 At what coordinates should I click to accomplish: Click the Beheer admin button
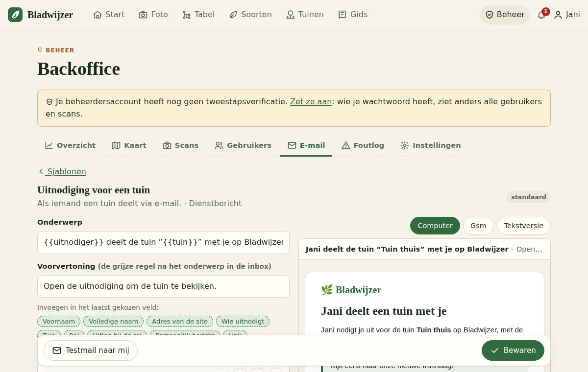(x=505, y=15)
